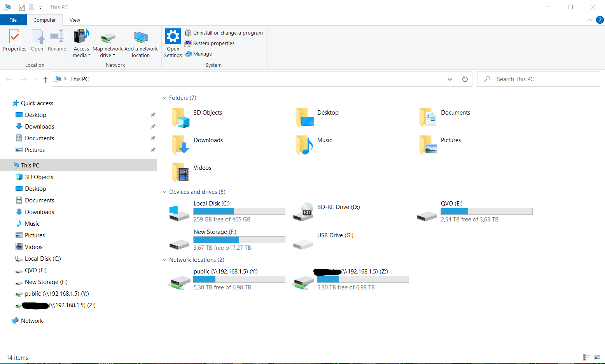Viewport: 605px width, 364px height.
Task: Switch to the Computer ribbon tab
Action: [x=45, y=20]
